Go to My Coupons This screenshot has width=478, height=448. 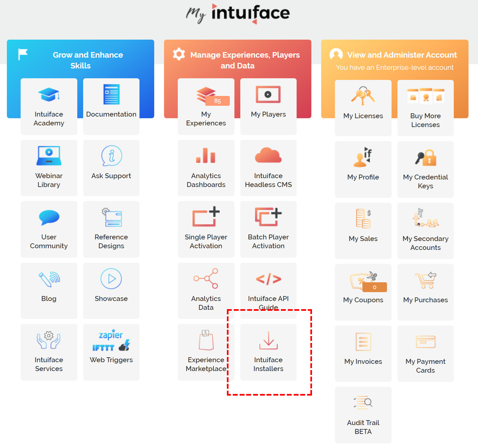tap(363, 292)
